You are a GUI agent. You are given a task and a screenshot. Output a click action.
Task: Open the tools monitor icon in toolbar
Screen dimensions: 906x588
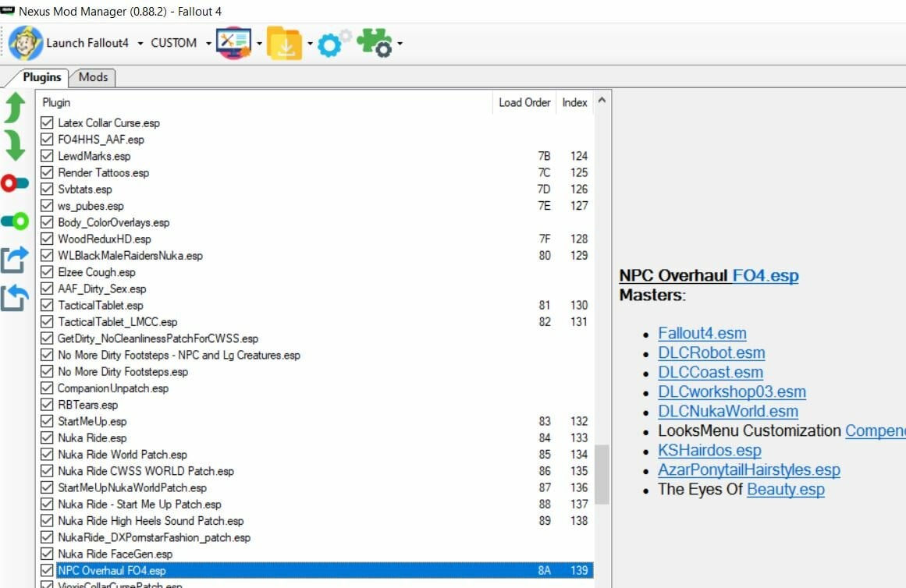coord(234,44)
